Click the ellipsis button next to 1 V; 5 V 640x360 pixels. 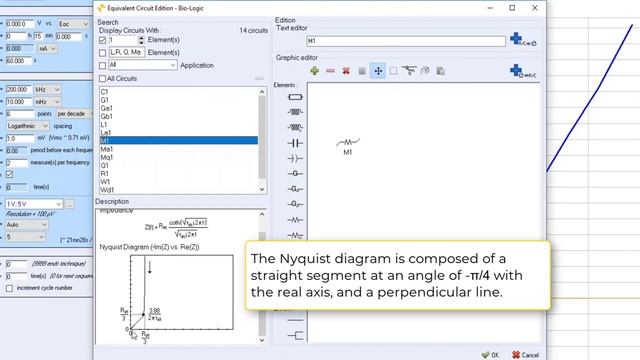[x=69, y=204]
